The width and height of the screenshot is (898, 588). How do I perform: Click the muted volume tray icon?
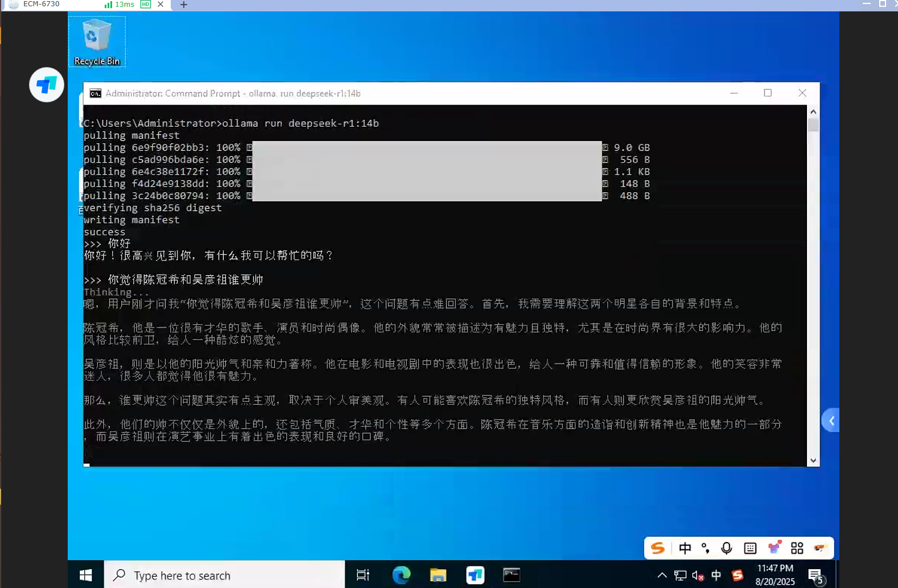point(698,575)
